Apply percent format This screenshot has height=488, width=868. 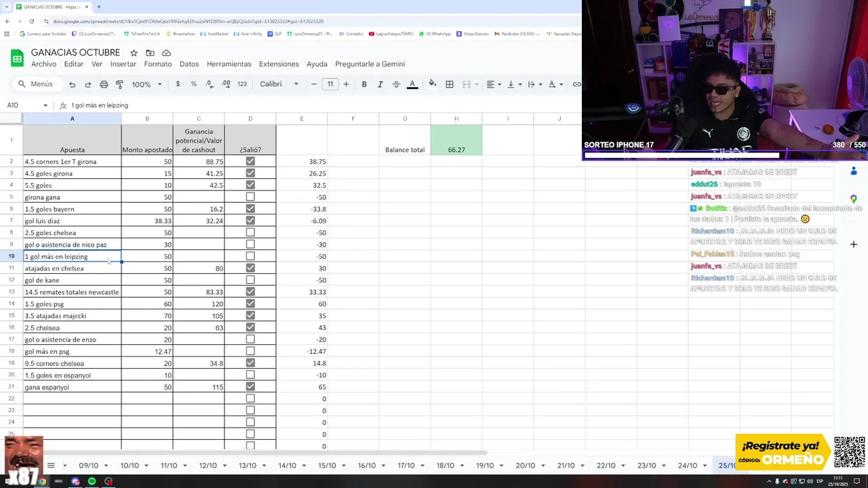(194, 84)
